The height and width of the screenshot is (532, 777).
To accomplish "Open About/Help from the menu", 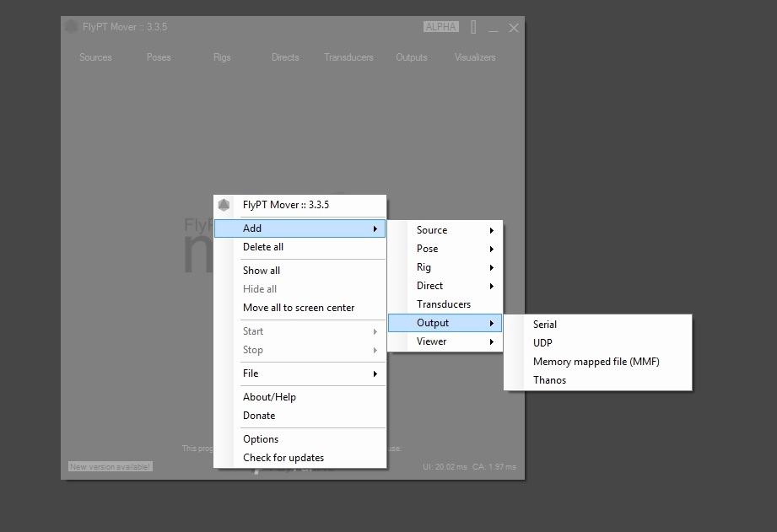I will 299,397.
